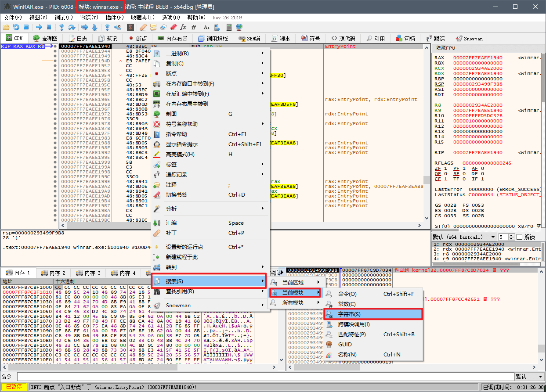
Task: Click the stop debugging square icon
Action: click(26, 27)
